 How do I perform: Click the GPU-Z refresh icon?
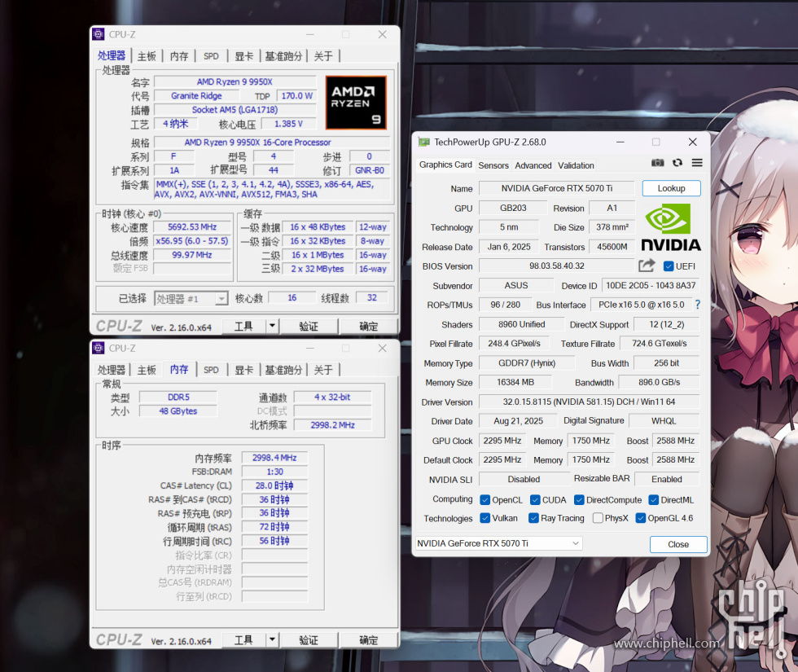677,162
